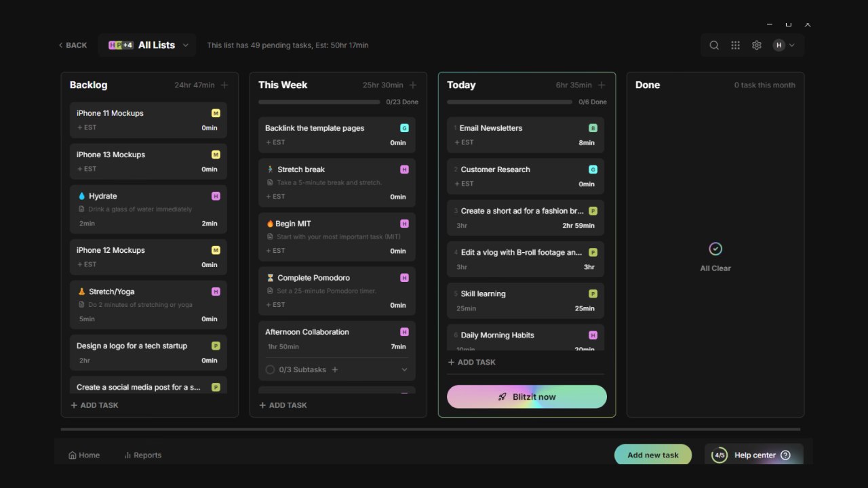Image resolution: width=868 pixels, height=488 pixels.
Task: Click the P tag on Skill learning task
Action: [593, 293]
